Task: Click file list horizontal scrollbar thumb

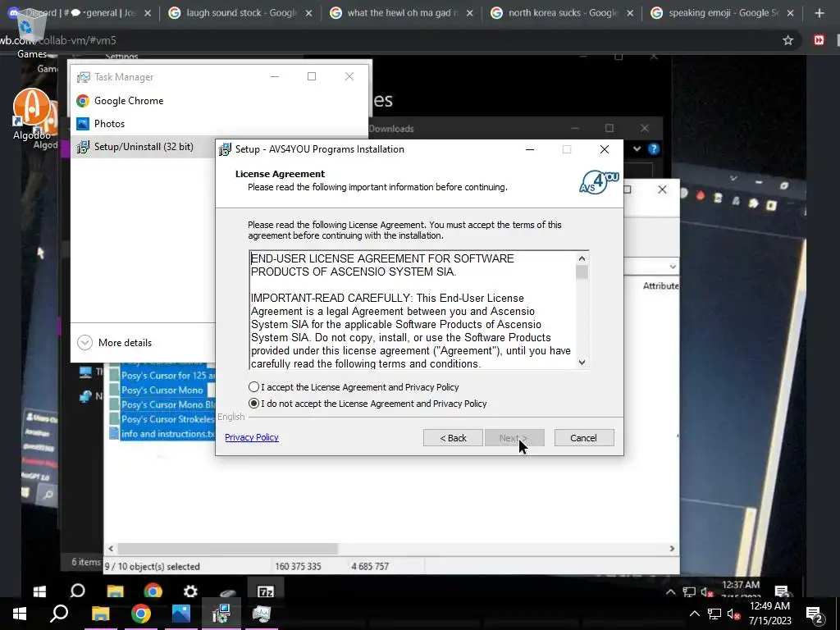Action: (x=228, y=549)
